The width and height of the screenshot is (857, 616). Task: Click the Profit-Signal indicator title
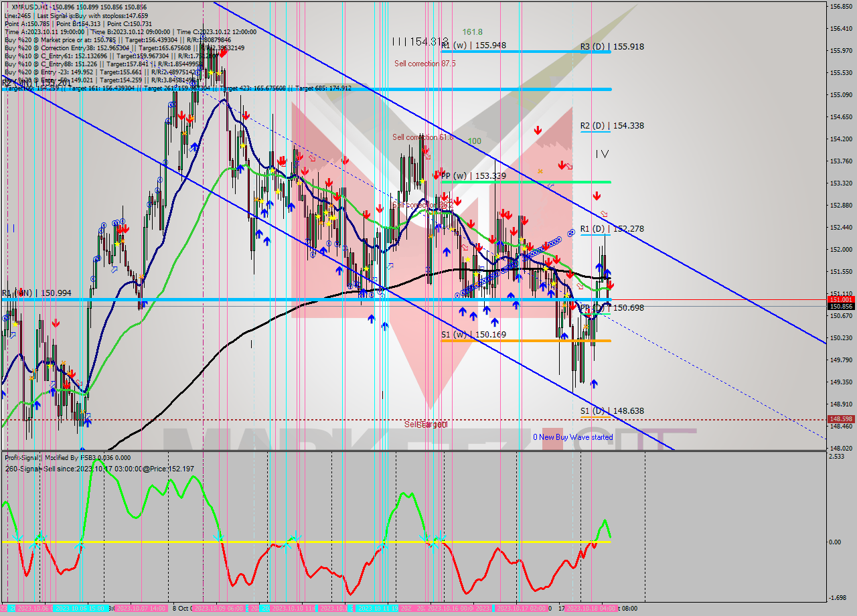coord(23,457)
